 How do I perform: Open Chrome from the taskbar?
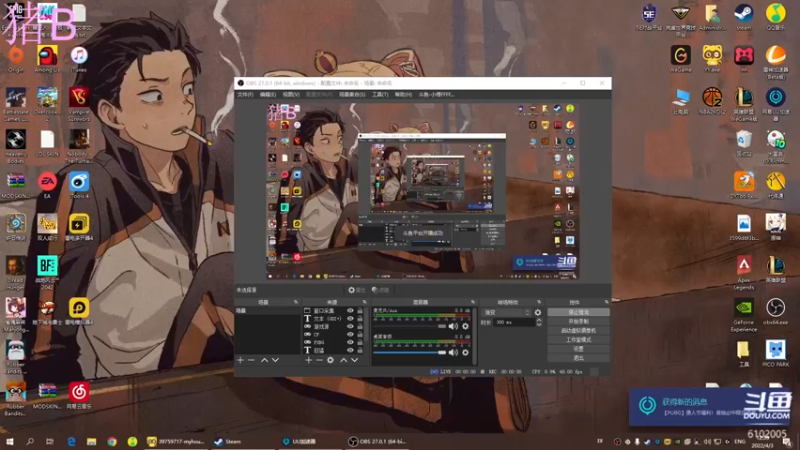point(112,442)
